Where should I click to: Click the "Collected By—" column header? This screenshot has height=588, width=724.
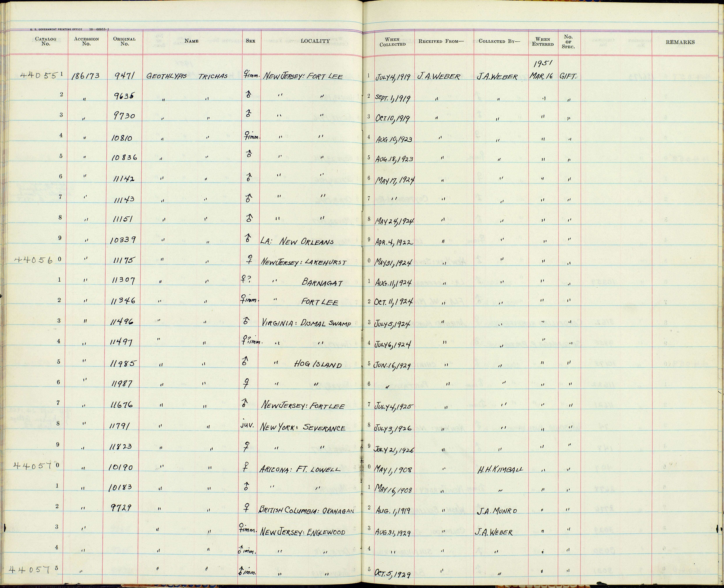pos(499,41)
